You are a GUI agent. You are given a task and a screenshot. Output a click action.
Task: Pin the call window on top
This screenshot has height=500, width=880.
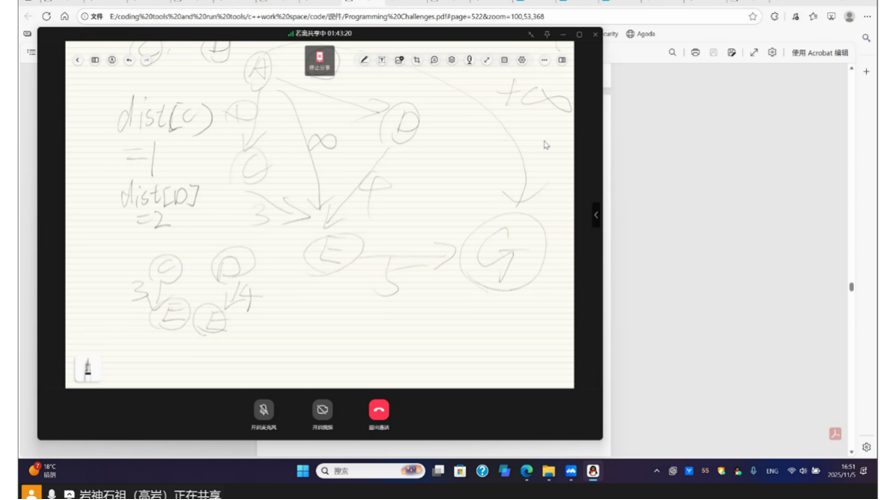click(546, 34)
